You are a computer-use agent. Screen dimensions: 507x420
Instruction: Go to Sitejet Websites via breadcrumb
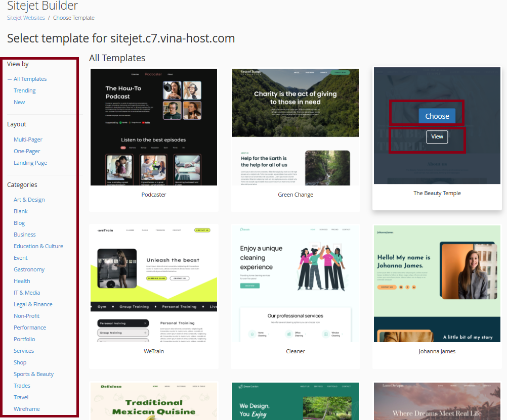pos(25,18)
